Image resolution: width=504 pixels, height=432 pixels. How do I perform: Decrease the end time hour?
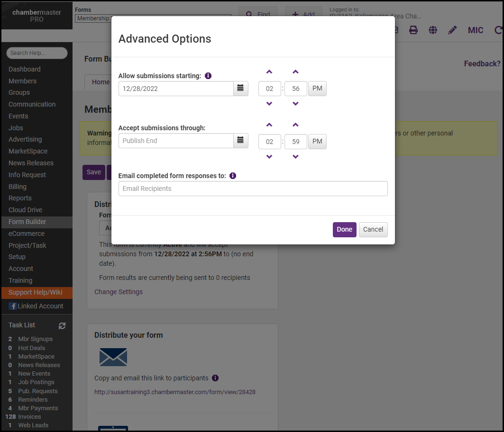pos(269,157)
